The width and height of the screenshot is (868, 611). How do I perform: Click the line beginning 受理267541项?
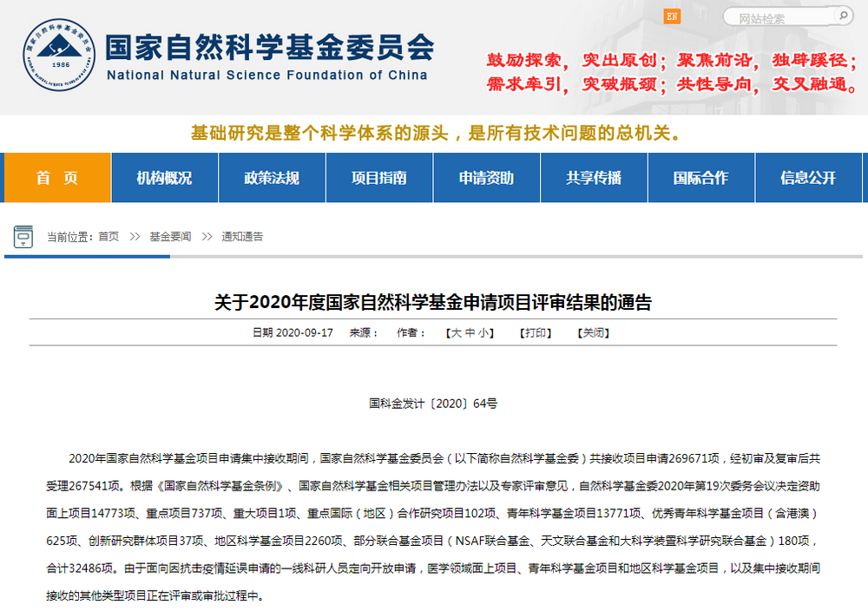(x=433, y=486)
